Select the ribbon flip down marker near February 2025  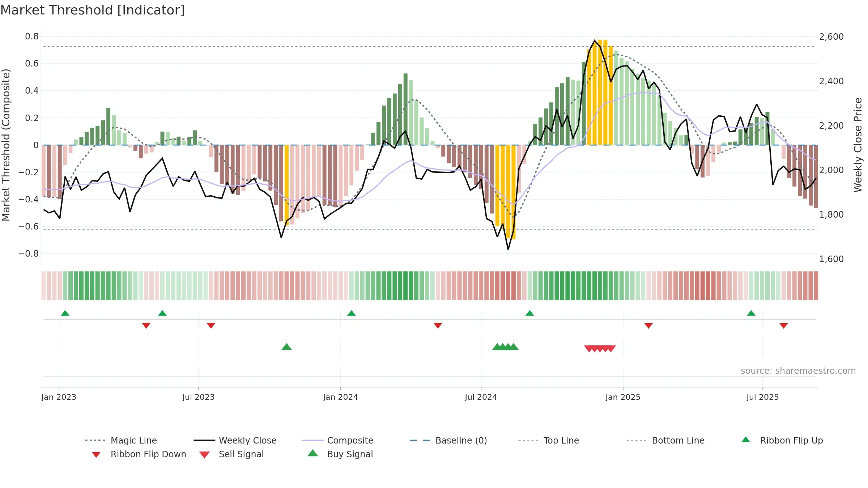(x=648, y=326)
